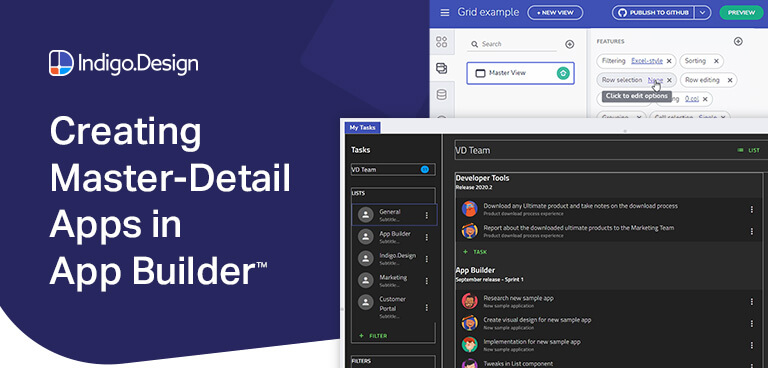Select the components grid icon in sidebar

[x=441, y=42]
